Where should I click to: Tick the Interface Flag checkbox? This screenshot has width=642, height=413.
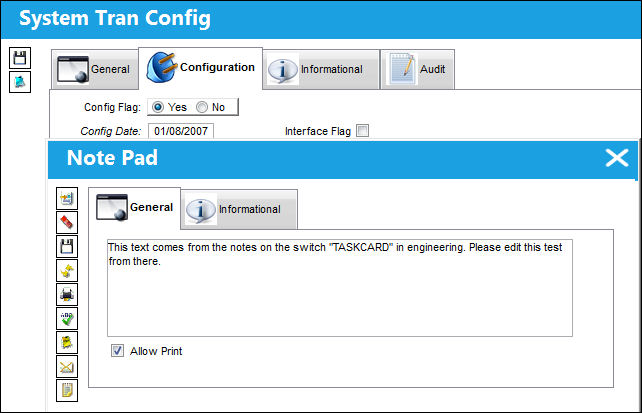tap(362, 131)
